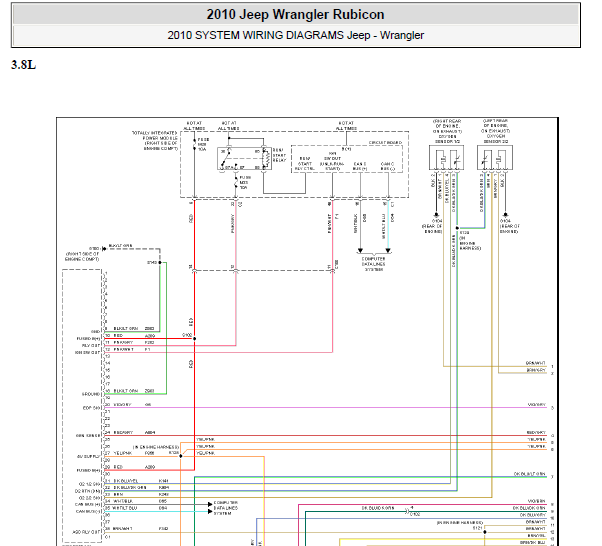Click 'WHT/LT BLU' wire label at pin 35
602x546 pixels.
pyautogui.click(x=125, y=508)
